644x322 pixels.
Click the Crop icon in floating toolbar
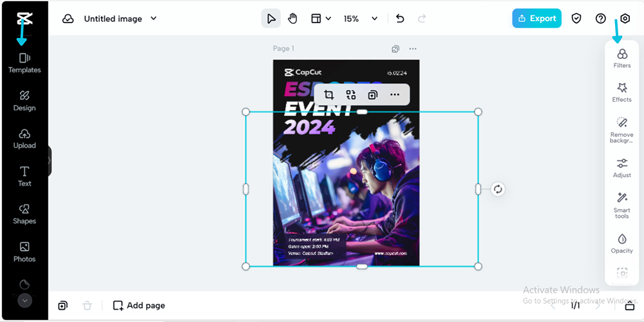tap(328, 95)
